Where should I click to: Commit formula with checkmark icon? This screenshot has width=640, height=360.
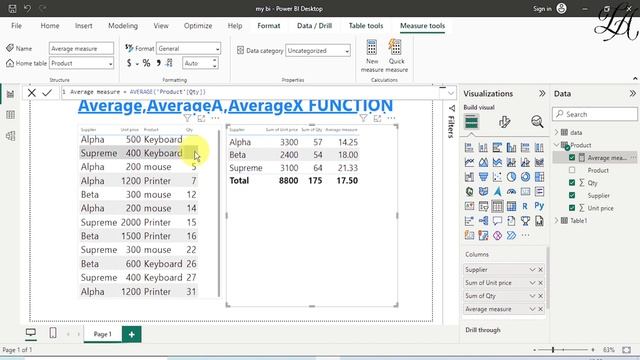(x=47, y=93)
